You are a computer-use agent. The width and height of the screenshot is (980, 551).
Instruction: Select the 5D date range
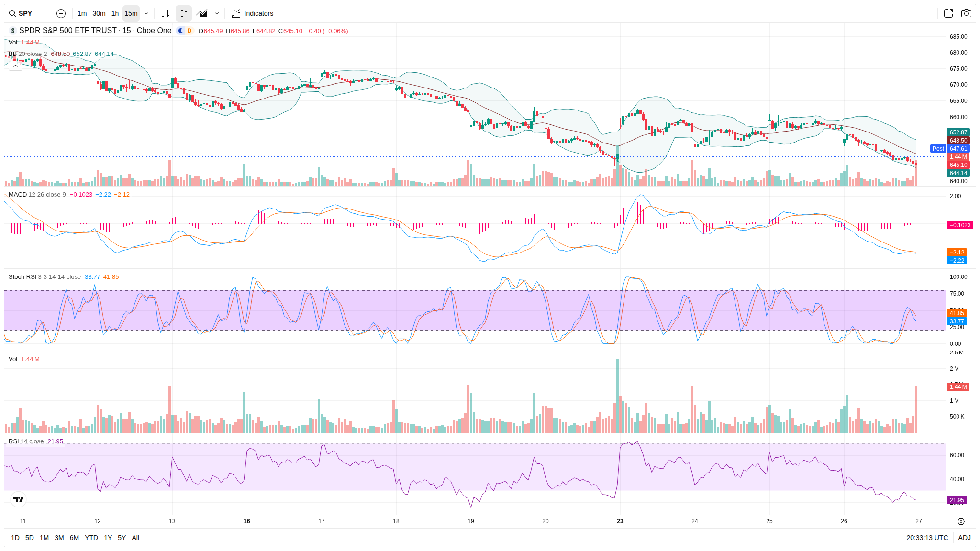pos(29,538)
